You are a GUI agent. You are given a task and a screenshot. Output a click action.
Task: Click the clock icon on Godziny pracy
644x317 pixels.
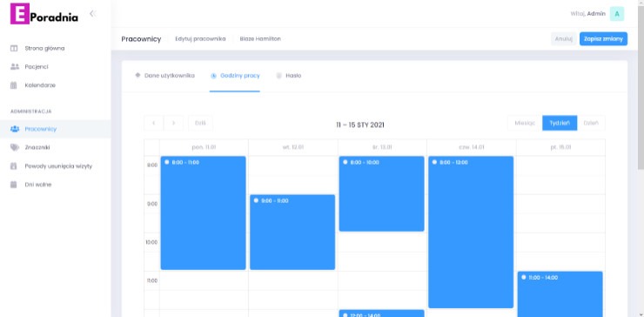pyautogui.click(x=213, y=76)
